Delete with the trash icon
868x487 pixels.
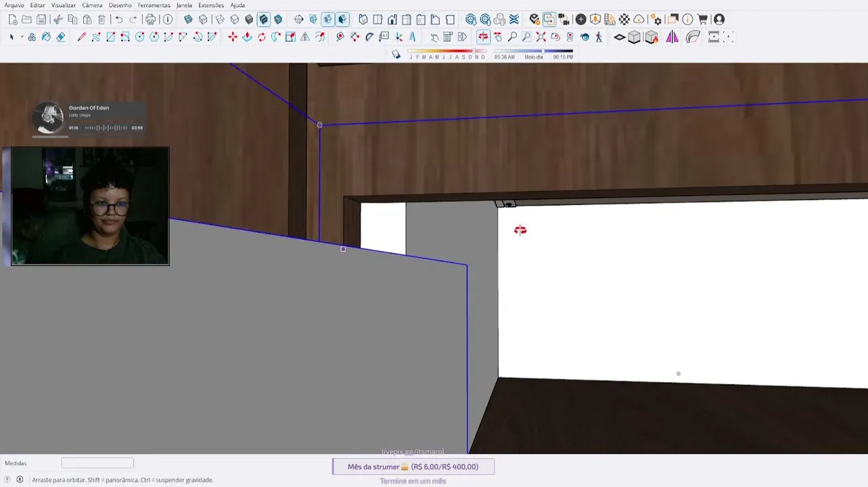(101, 20)
